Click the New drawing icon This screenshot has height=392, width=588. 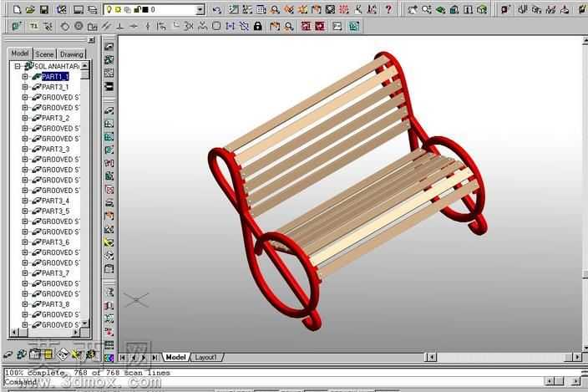pos(17,9)
